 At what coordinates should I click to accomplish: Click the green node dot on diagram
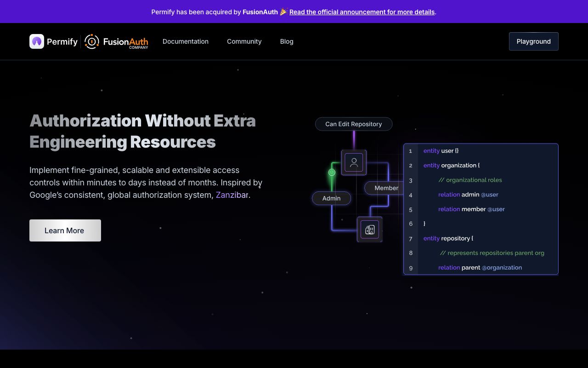pyautogui.click(x=332, y=172)
